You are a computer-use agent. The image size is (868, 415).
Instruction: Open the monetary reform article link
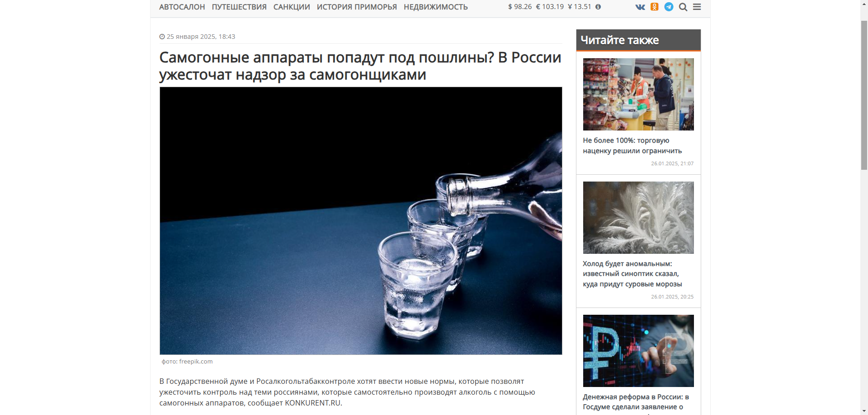(x=636, y=402)
